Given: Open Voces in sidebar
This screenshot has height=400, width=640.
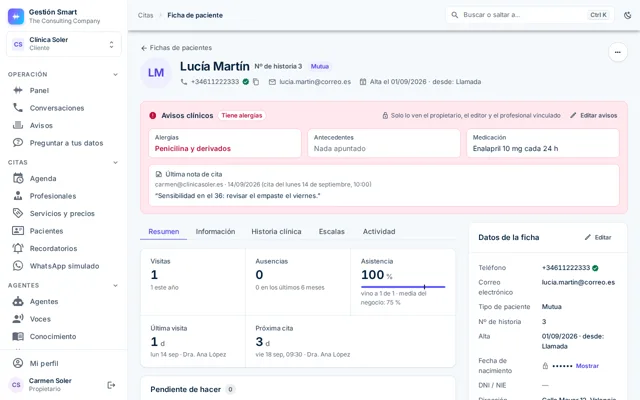Looking at the screenshot, I should click(63, 319).
